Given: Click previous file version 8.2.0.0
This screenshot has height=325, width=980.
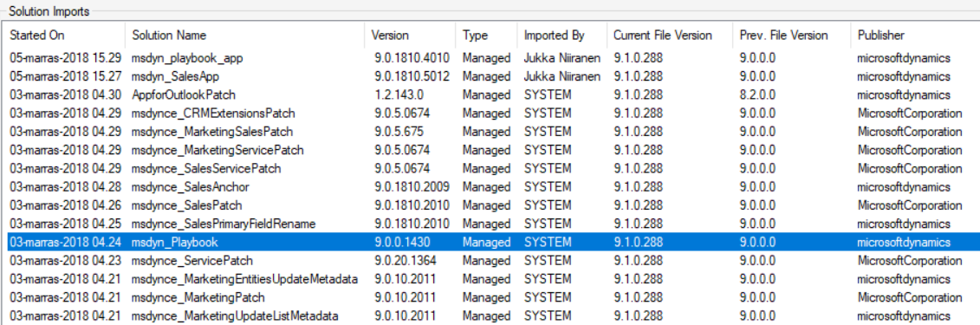Looking at the screenshot, I should click(x=757, y=95).
